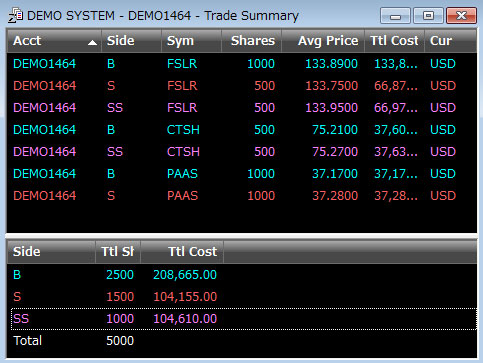Click the Ttl Sh header in summary table

[118, 252]
